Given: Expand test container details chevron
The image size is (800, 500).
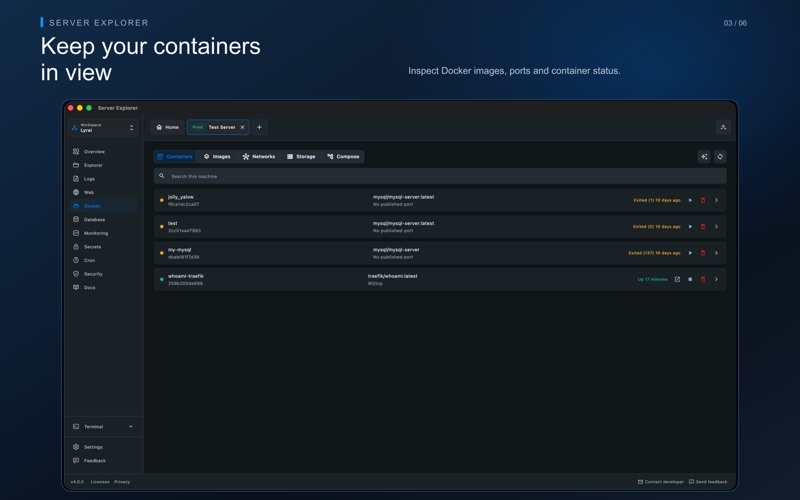Looking at the screenshot, I should click(716, 227).
